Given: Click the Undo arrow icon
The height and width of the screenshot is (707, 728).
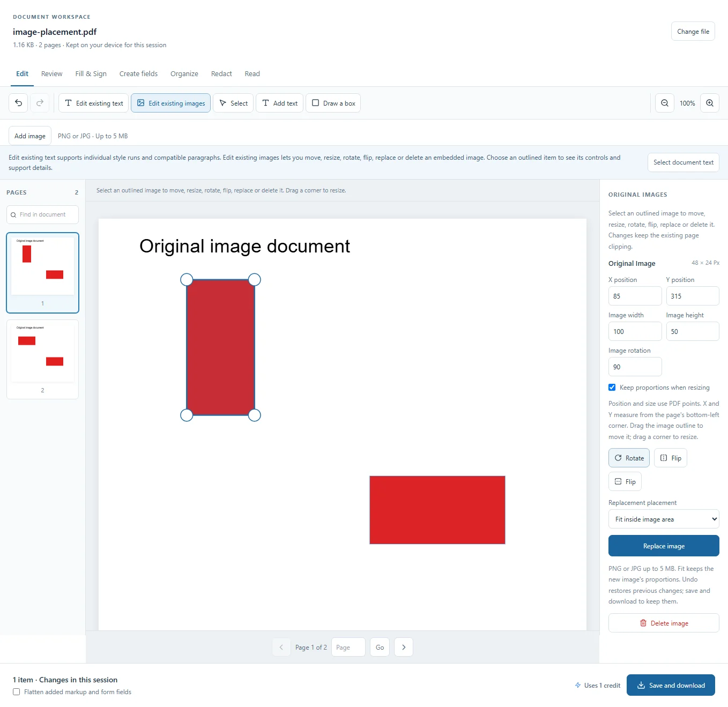Looking at the screenshot, I should [19, 103].
